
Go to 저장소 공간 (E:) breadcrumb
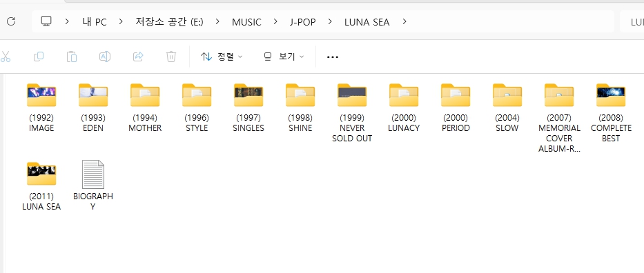coord(169,22)
